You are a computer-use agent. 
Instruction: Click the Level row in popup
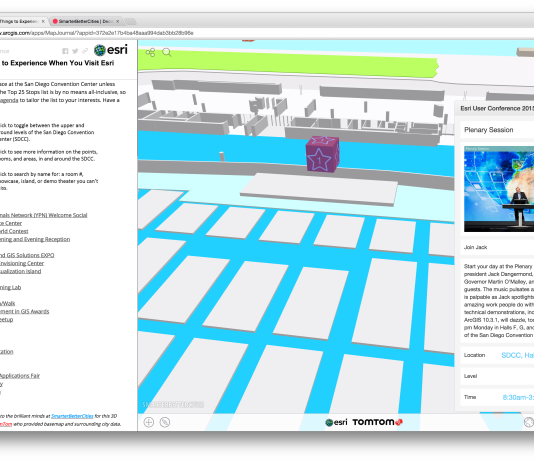tap(497, 376)
